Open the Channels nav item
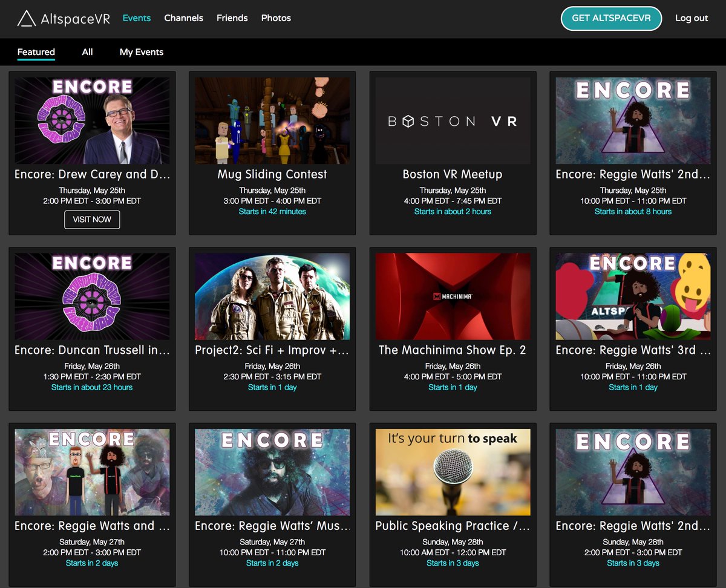This screenshot has height=588, width=726. (x=183, y=18)
